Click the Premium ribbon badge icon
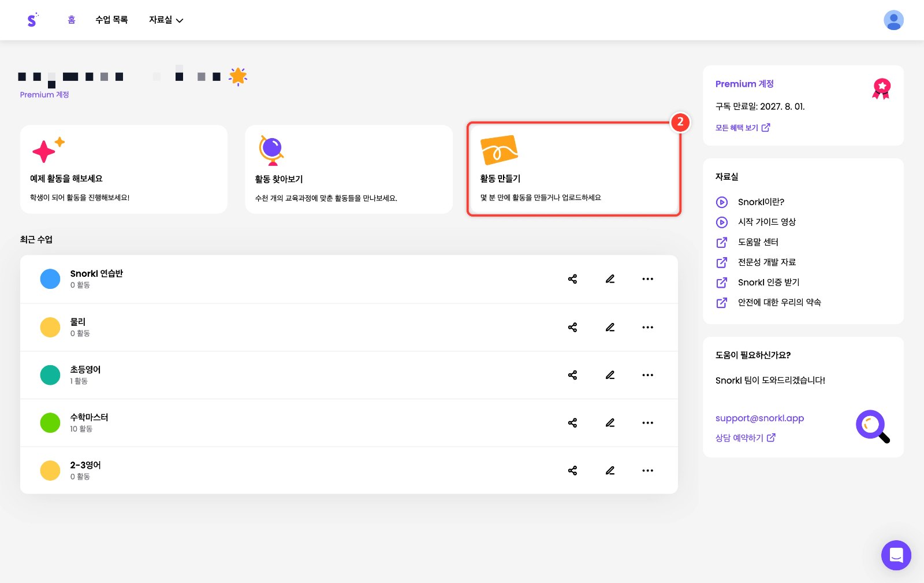The width and height of the screenshot is (924, 583). pyautogui.click(x=881, y=89)
